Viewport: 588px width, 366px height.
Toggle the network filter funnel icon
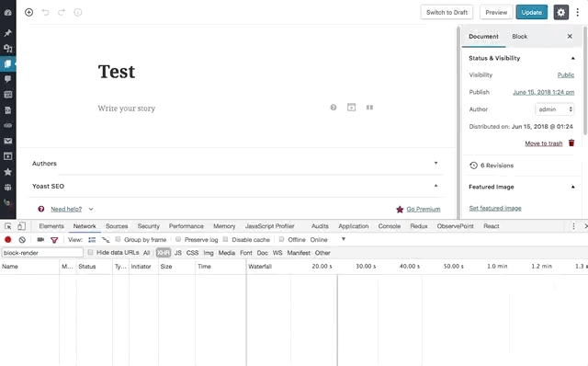pyautogui.click(x=54, y=240)
